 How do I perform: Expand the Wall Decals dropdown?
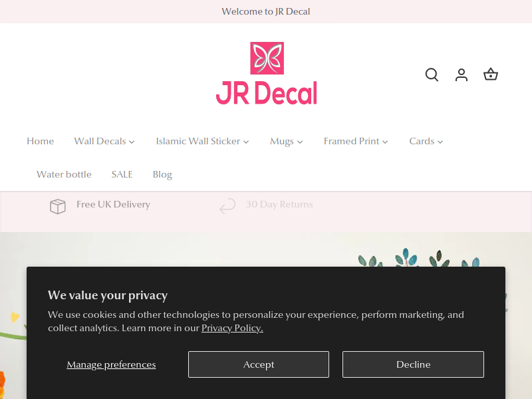pyautogui.click(x=104, y=141)
